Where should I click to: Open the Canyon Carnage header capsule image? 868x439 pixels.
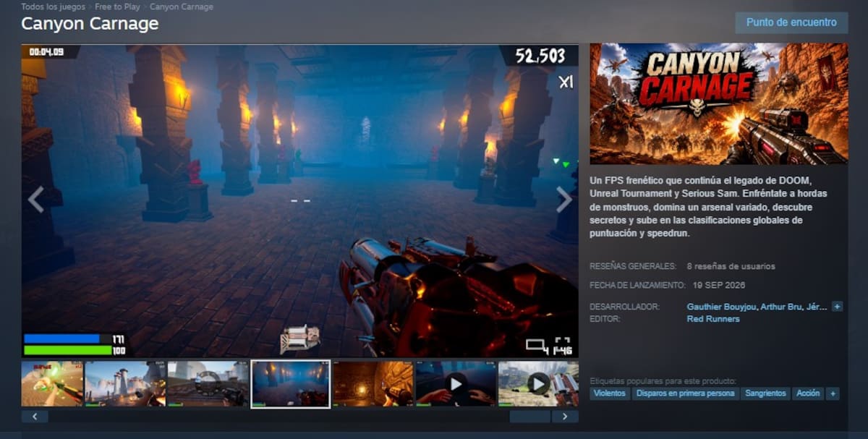pos(718,103)
